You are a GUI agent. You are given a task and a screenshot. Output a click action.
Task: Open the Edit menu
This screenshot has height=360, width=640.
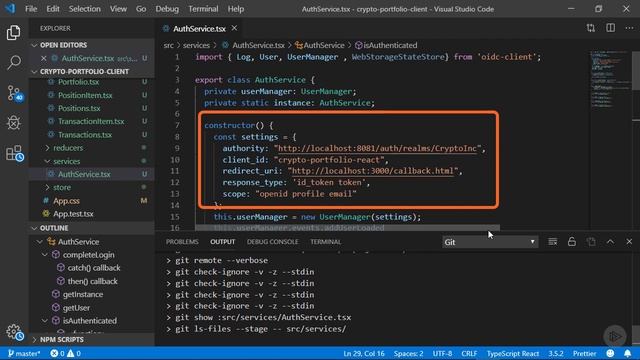[x=53, y=9]
